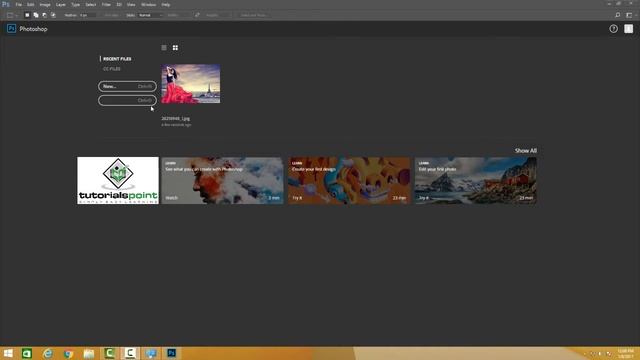This screenshot has height=360, width=640.
Task: Click the search icon in options bar
Action: (x=618, y=15)
